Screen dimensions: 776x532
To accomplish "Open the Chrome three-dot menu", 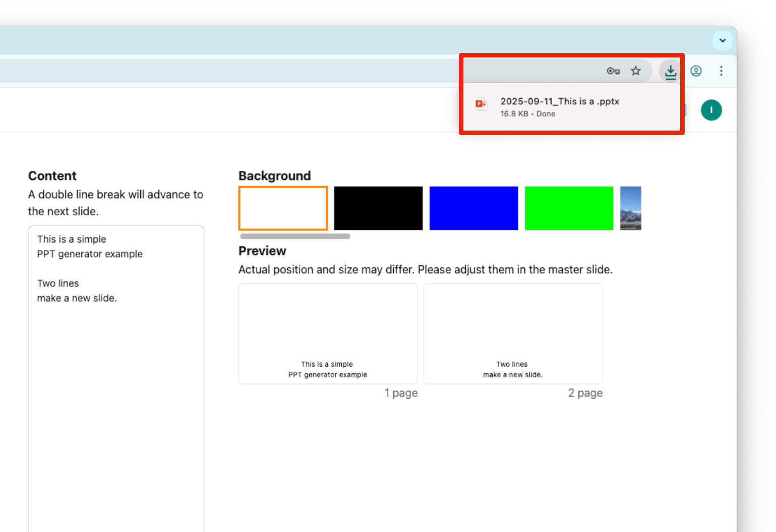I will tap(721, 71).
